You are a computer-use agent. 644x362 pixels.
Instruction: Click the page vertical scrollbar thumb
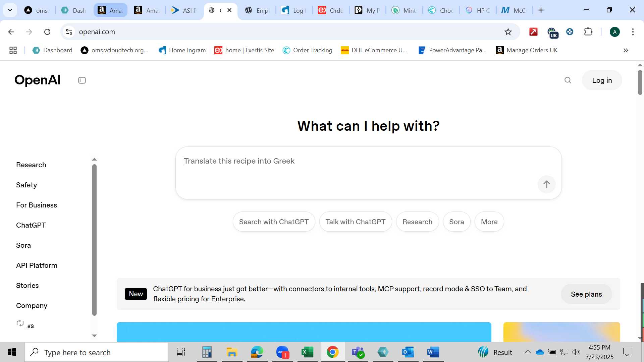tap(640, 82)
